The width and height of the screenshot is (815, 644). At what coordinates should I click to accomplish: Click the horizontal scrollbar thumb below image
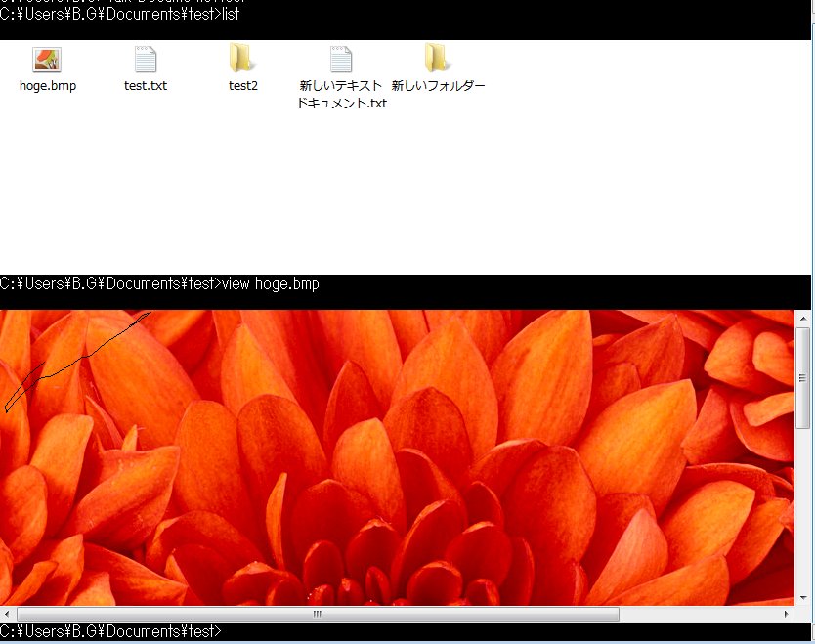318,614
